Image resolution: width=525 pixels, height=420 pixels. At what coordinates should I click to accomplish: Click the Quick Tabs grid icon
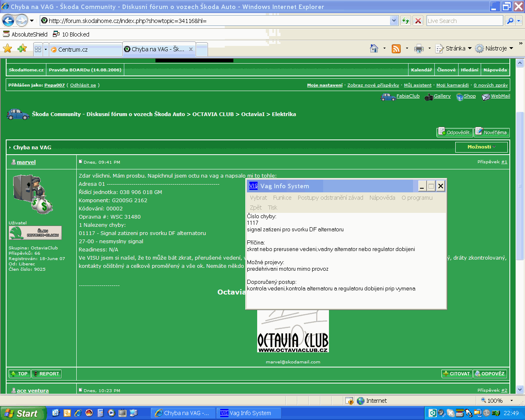coord(38,49)
